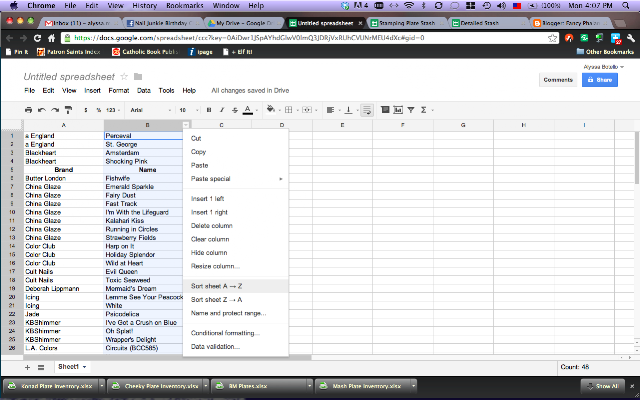Open Other Bookmarks folder
640x400 pixels.
(605, 52)
